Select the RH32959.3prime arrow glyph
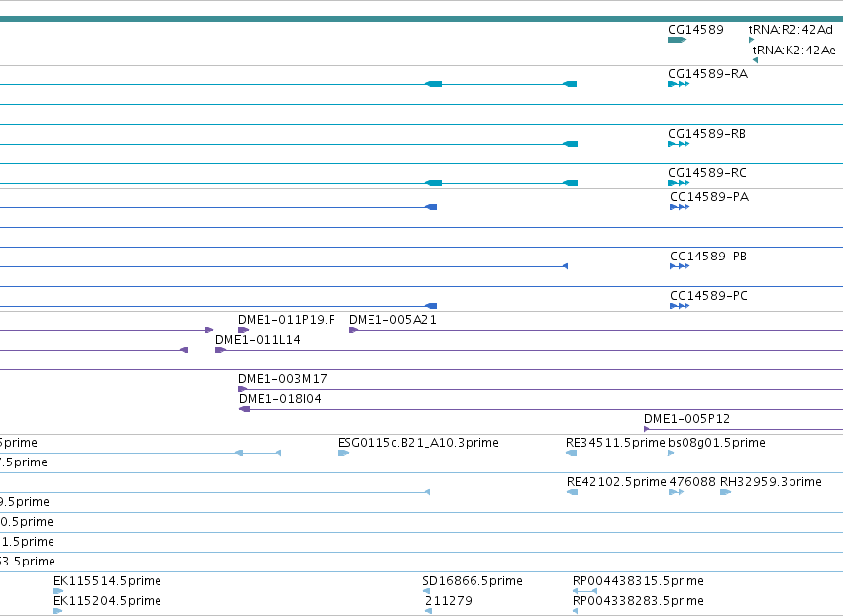 (x=726, y=492)
